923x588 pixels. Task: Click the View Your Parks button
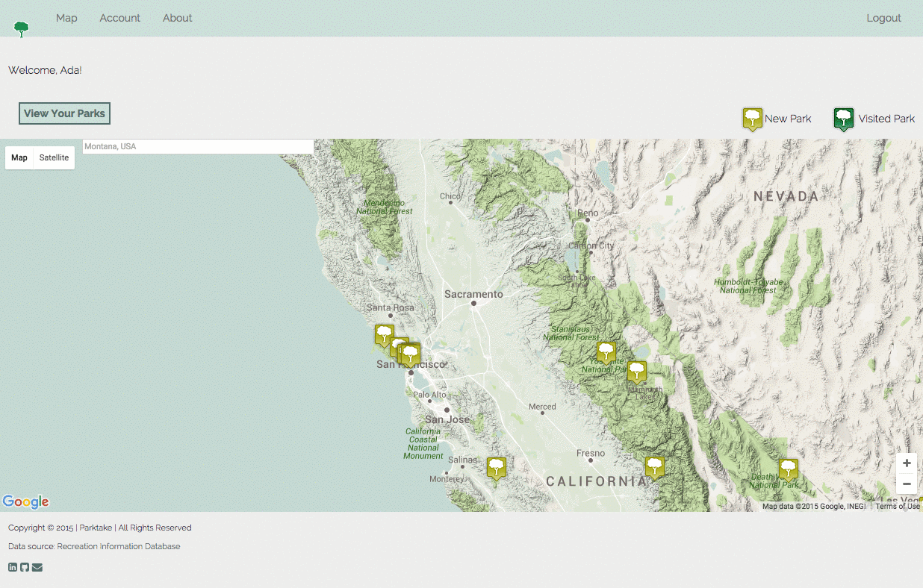tap(65, 113)
